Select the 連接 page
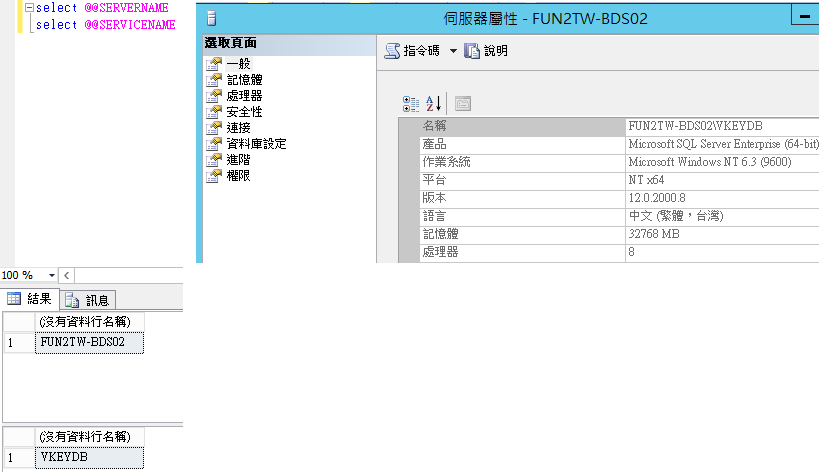The width and height of the screenshot is (819, 472). click(x=239, y=128)
